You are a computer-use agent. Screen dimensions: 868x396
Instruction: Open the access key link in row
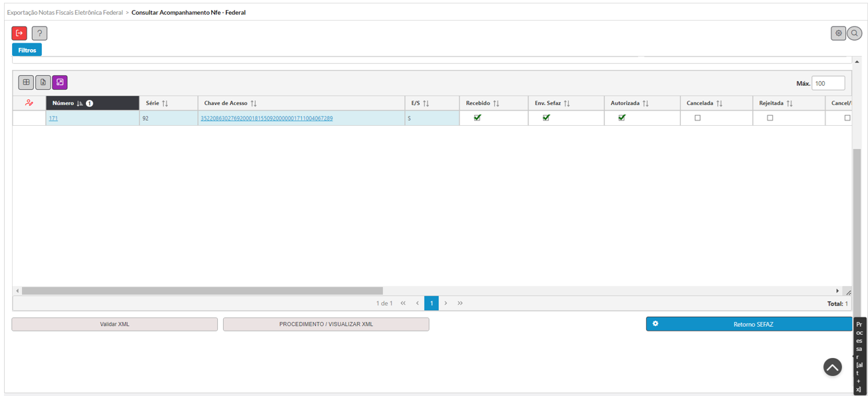pos(266,118)
